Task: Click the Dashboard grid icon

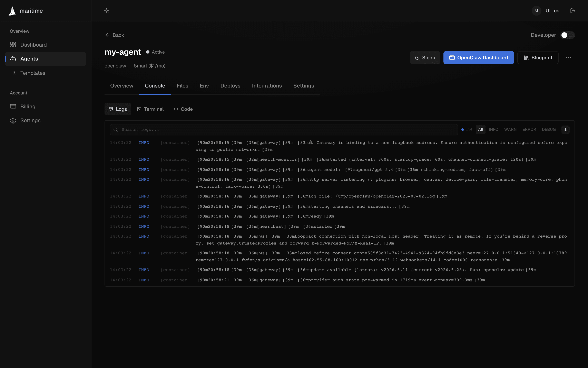Action: [13, 45]
